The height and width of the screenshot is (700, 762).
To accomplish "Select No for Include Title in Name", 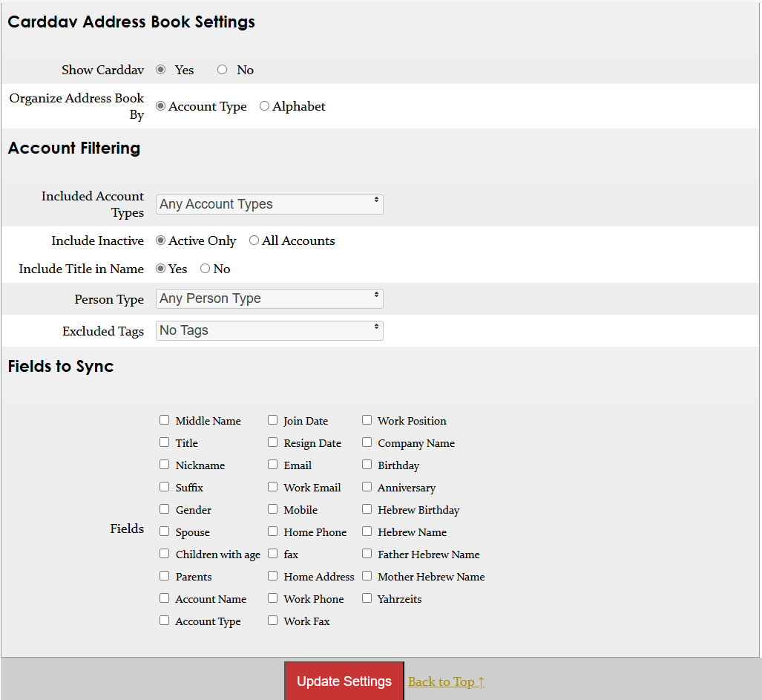I will pos(205,268).
